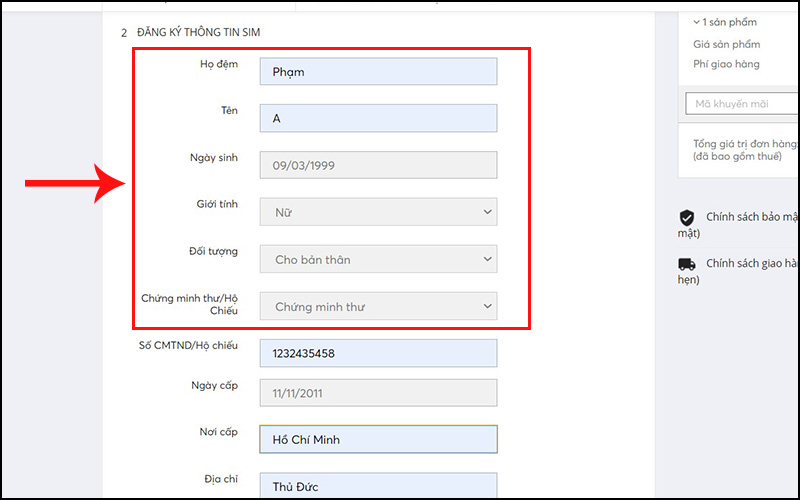Image resolution: width=800 pixels, height=500 pixels.
Task: Expand the '1 sản phẩm' order summary
Action: click(x=725, y=22)
